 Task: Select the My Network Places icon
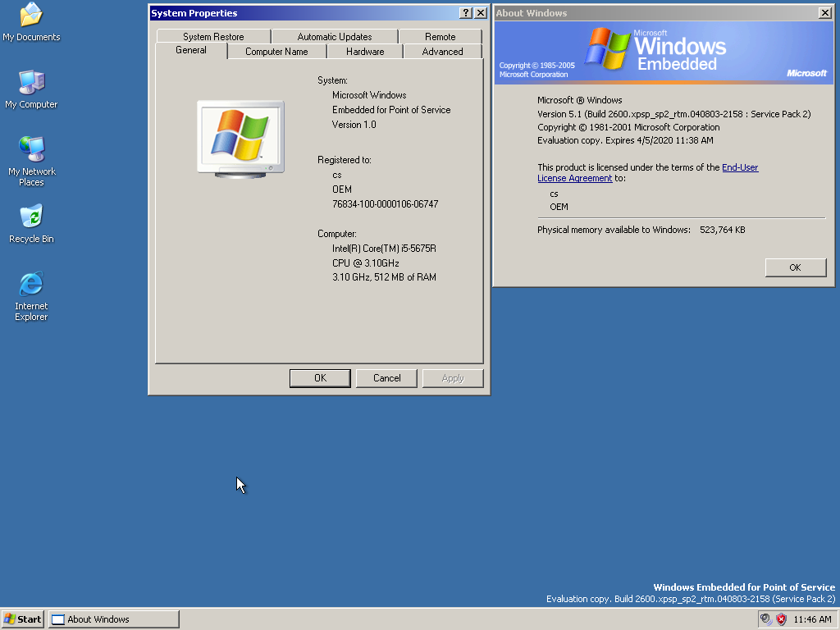pyautogui.click(x=31, y=162)
